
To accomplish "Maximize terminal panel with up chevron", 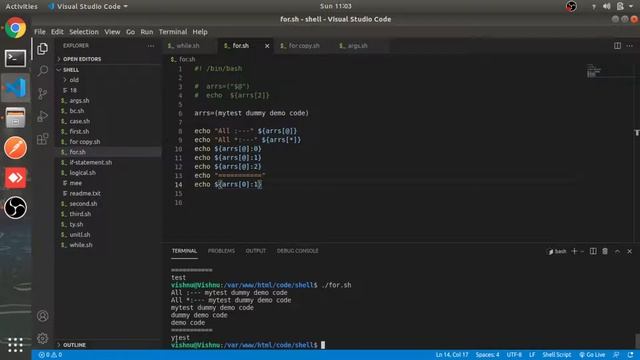I will coord(617,251).
